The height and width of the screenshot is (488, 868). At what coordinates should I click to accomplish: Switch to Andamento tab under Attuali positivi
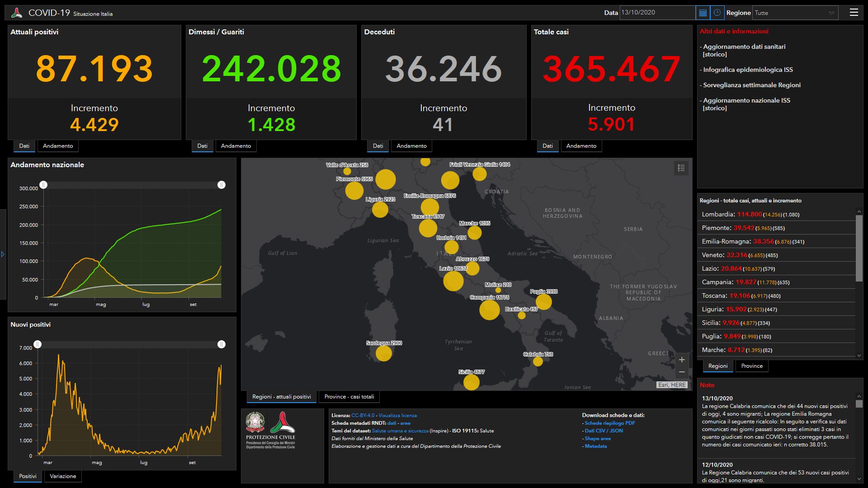[58, 146]
